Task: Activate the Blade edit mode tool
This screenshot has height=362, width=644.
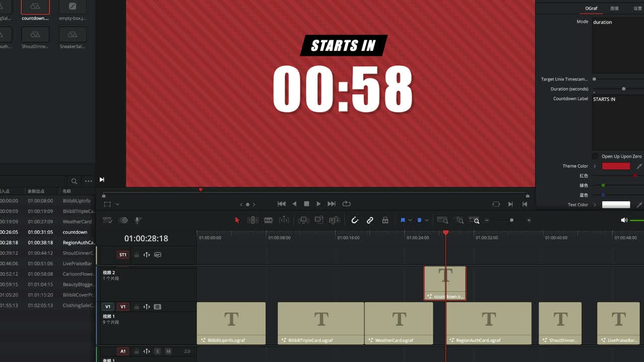Action: click(x=268, y=220)
